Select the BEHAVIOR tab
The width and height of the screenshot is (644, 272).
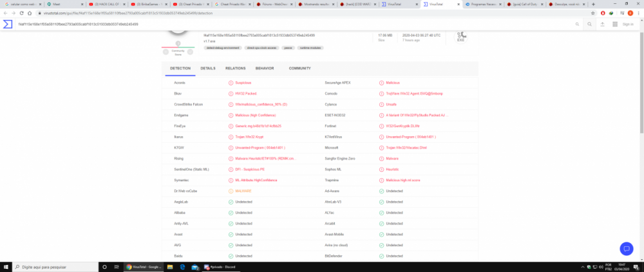(x=265, y=68)
